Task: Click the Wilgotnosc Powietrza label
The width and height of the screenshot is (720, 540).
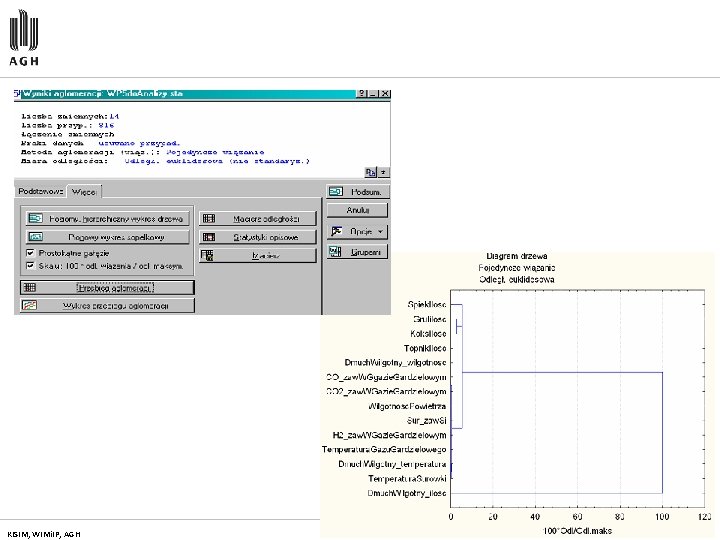Action: point(407,406)
